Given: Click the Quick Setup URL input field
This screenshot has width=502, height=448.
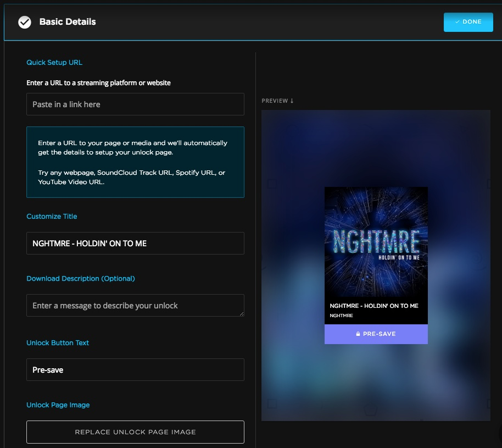Looking at the screenshot, I should tap(135, 104).
